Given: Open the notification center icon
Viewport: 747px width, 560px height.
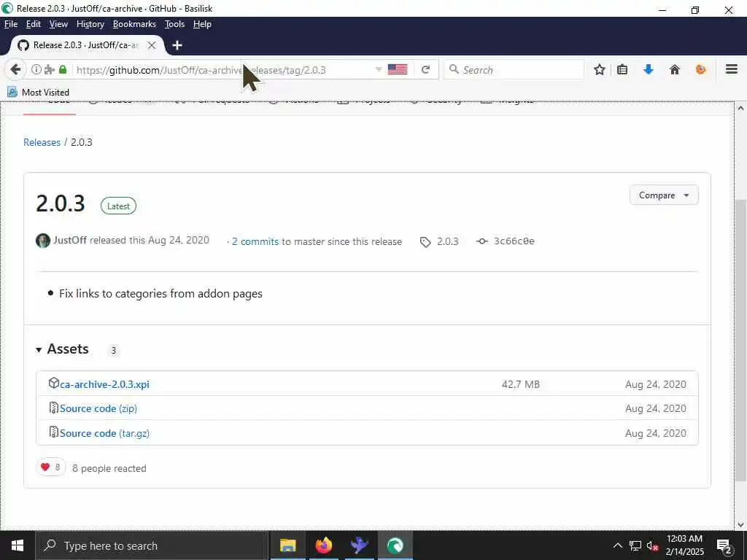Looking at the screenshot, I should pyautogui.click(x=724, y=546).
